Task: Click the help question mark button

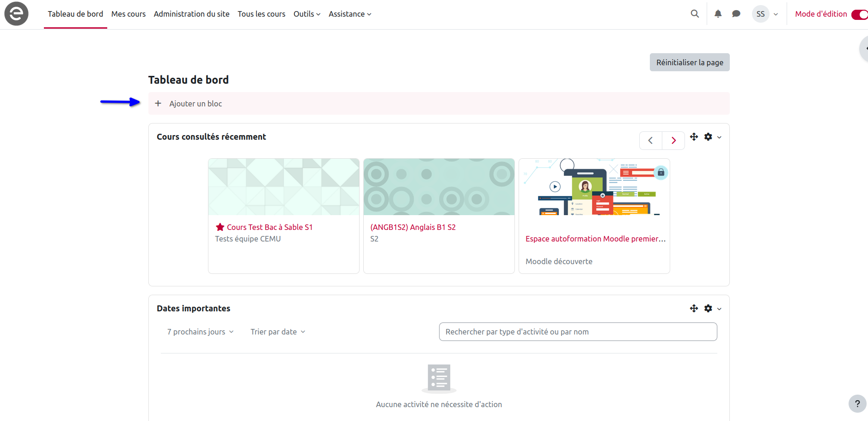Action: pyautogui.click(x=857, y=404)
